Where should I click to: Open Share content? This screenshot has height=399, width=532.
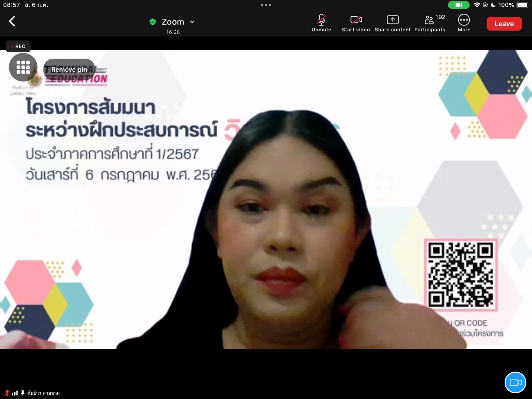393,23
